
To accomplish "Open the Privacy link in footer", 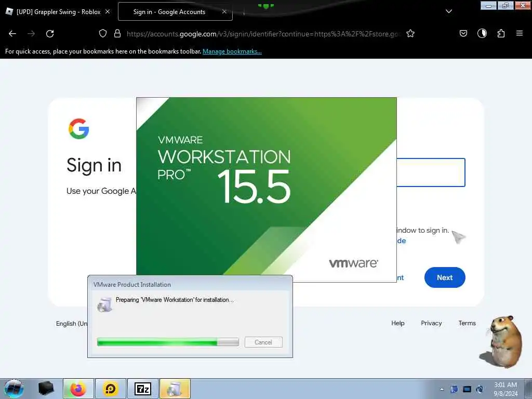I will (x=431, y=323).
